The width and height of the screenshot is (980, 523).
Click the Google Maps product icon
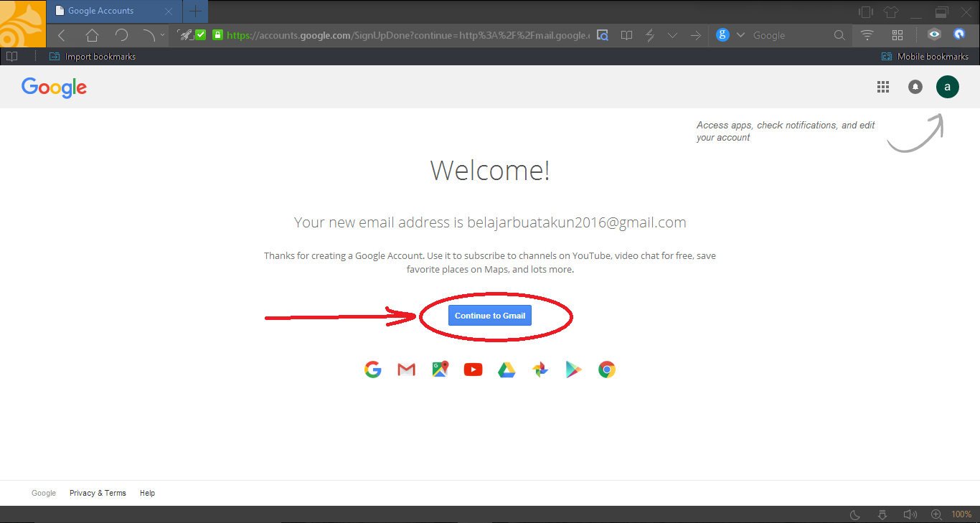440,369
